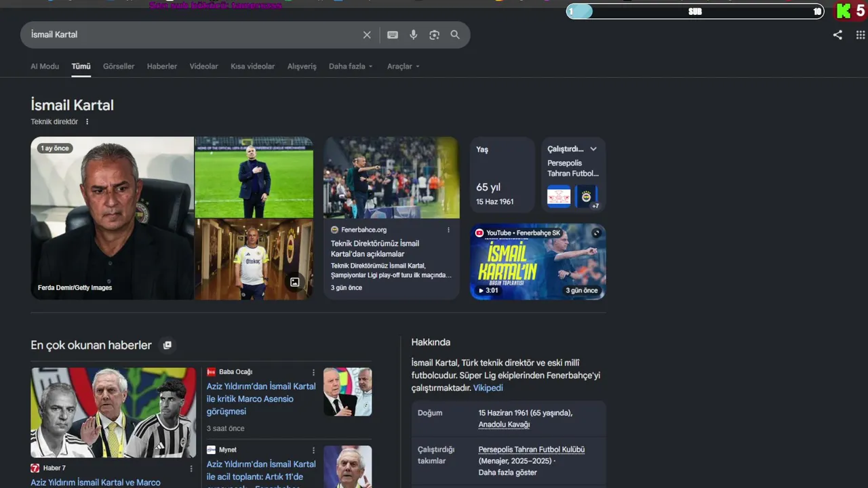Open the Kısa videolar tab
Image resolution: width=868 pixels, height=488 pixels.
click(x=253, y=66)
